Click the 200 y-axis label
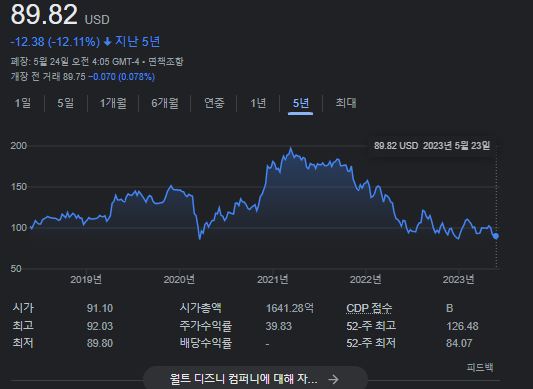Viewport: 533px width, 389px height. tap(19, 146)
